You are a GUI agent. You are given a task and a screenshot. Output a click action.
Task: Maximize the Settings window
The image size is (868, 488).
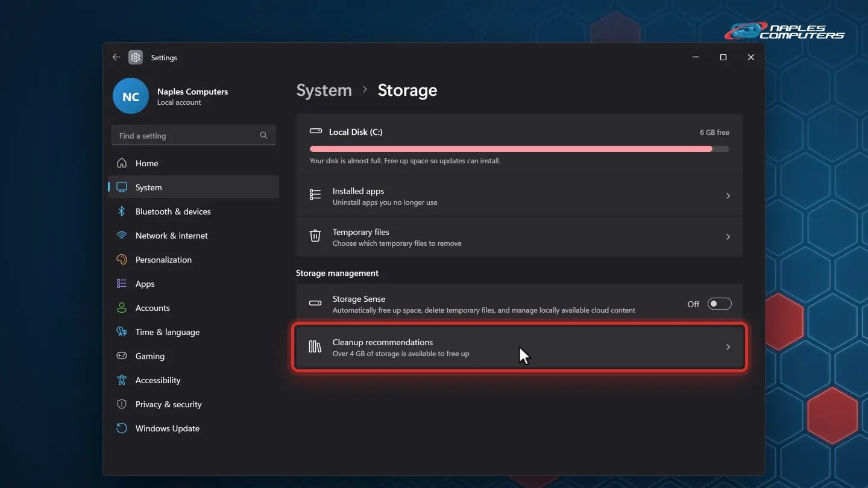coord(723,57)
